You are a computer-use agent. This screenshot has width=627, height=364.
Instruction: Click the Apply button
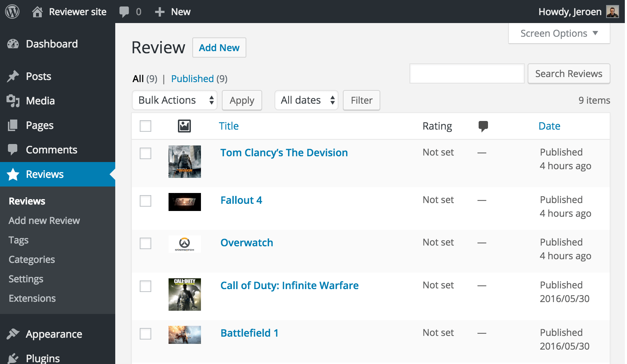tap(242, 100)
